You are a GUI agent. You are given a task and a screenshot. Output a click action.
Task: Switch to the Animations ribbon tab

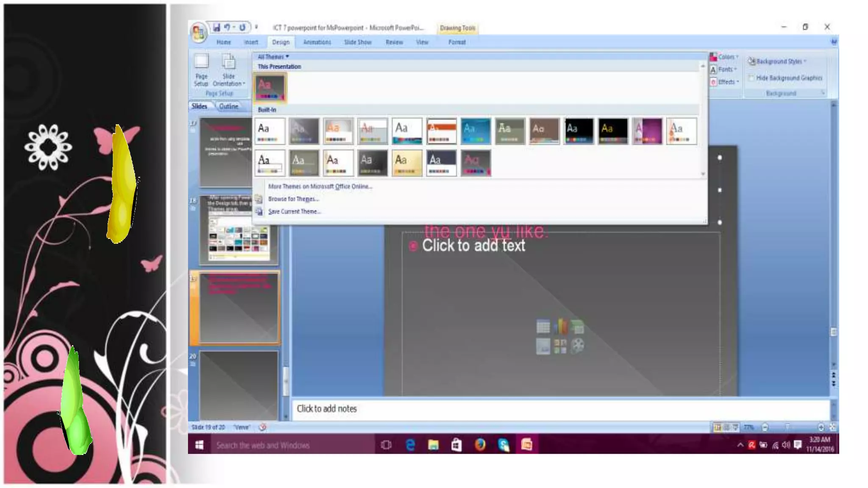[317, 42]
